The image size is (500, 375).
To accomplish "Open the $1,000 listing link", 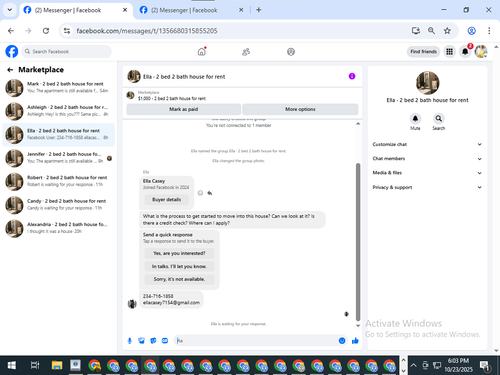I will [172, 99].
